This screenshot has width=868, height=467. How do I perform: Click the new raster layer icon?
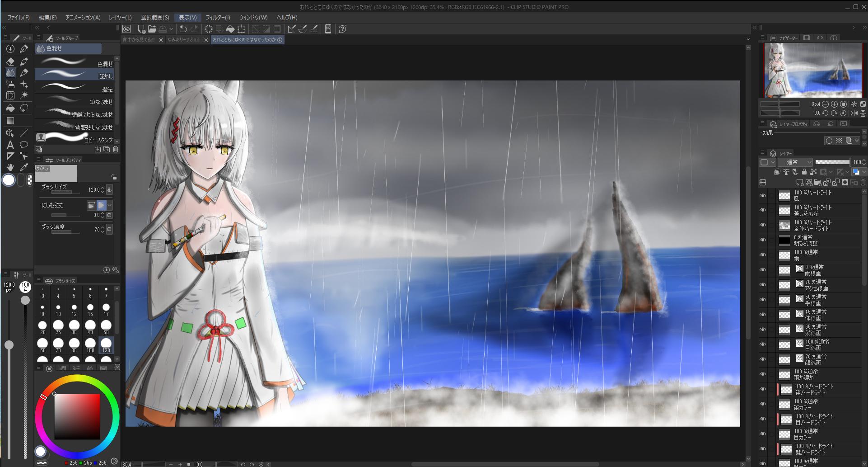[799, 183]
